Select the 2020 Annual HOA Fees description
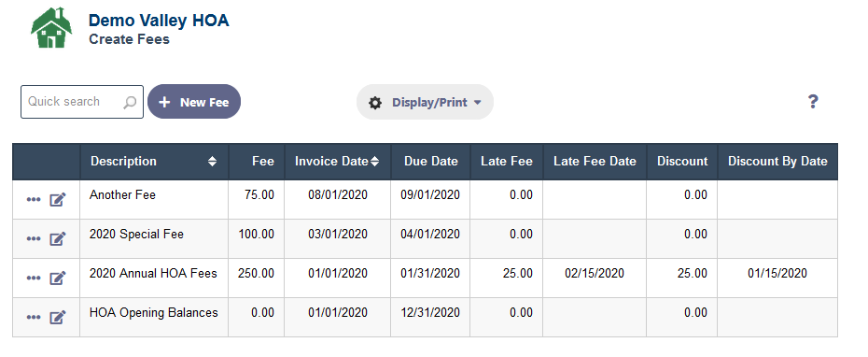 pyautogui.click(x=153, y=273)
